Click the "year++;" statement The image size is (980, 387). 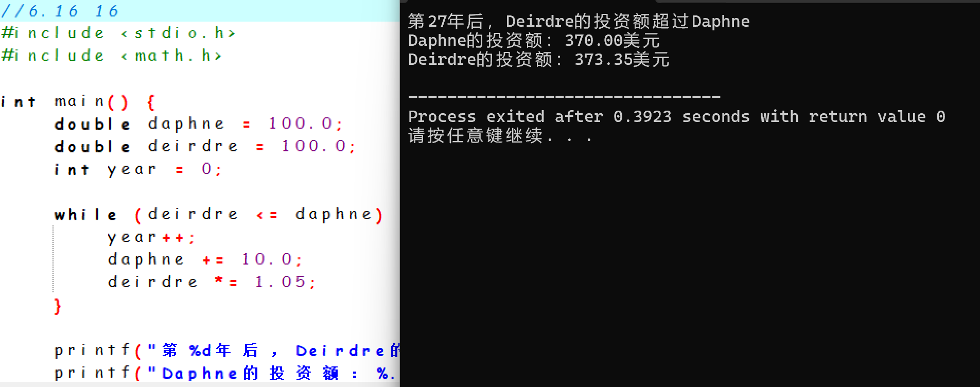click(152, 237)
